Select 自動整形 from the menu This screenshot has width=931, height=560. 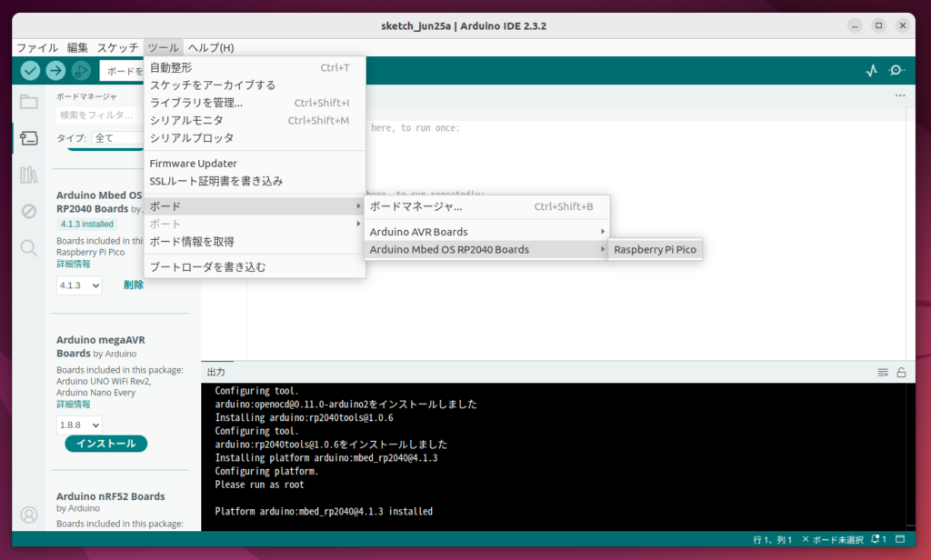255,67
